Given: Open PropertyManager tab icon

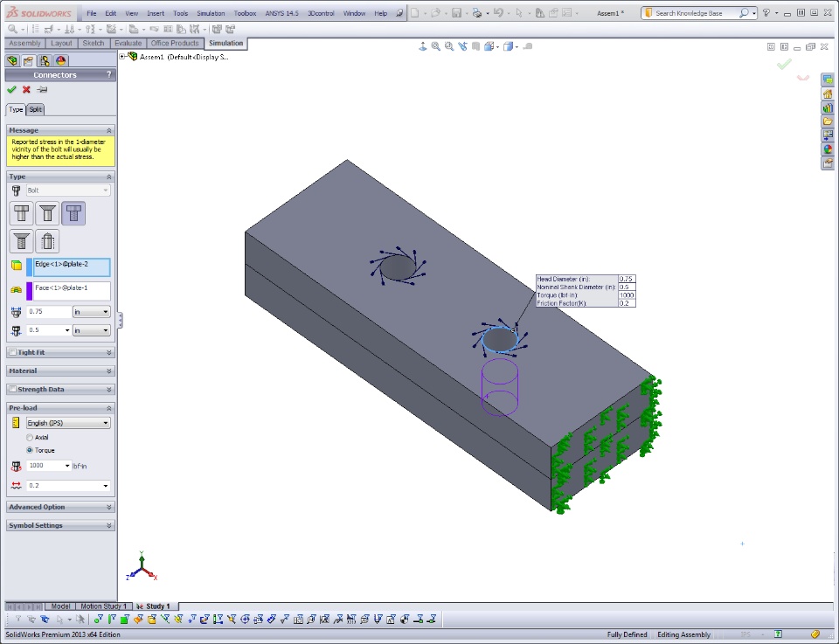Looking at the screenshot, I should 28,60.
